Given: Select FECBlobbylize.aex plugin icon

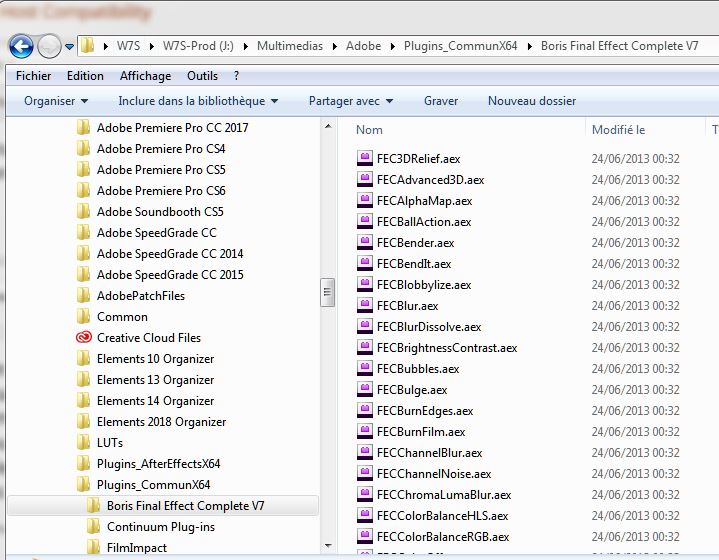Looking at the screenshot, I should tap(365, 285).
